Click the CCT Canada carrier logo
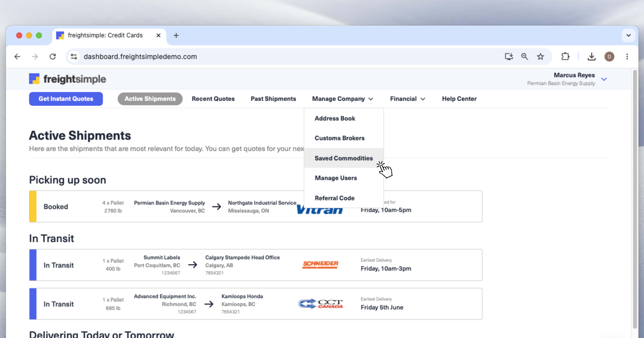644x338 pixels. point(320,304)
